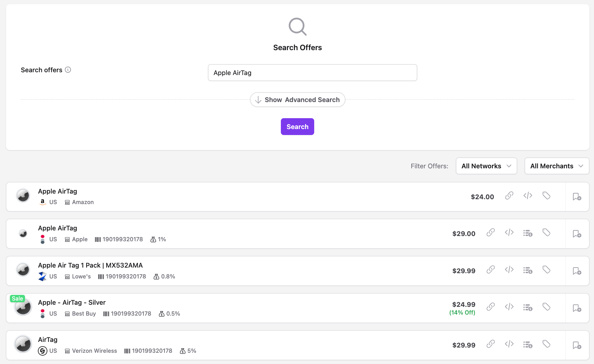
Task: Open list icon for Lowe's offer
Action: tap(528, 270)
